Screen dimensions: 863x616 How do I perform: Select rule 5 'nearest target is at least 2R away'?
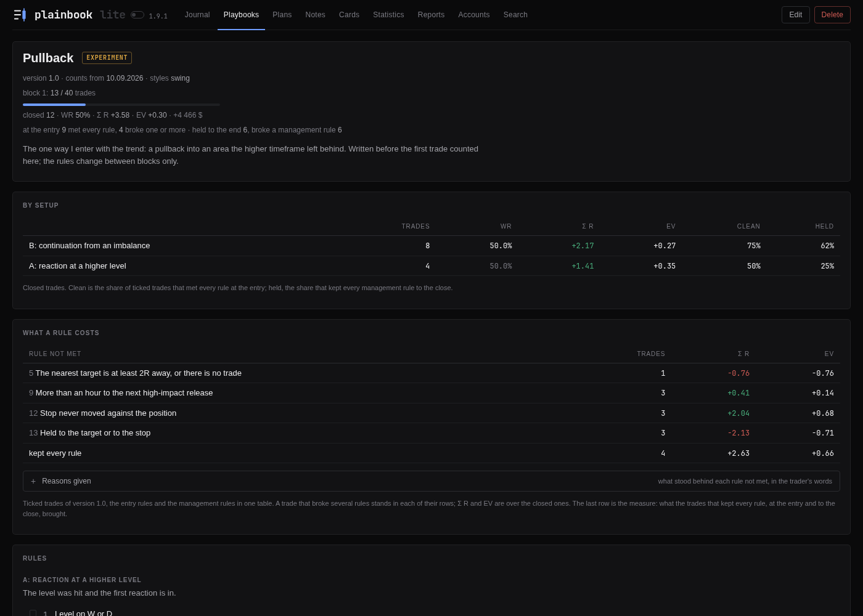[431, 373]
